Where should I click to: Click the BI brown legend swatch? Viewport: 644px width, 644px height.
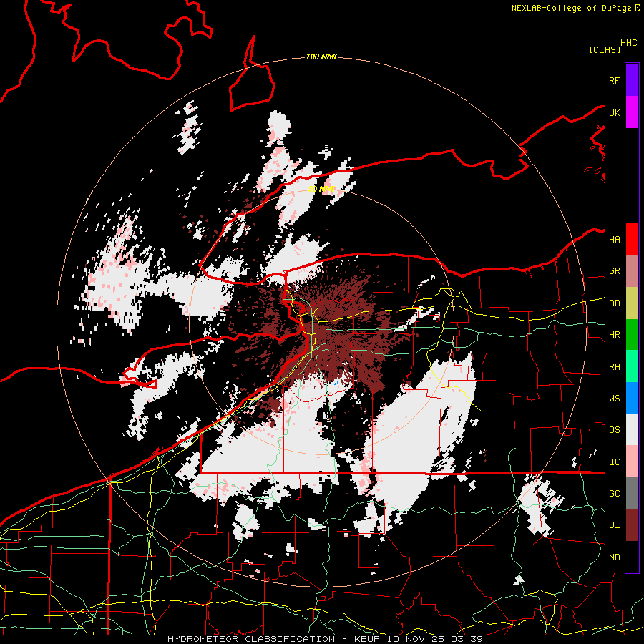[632, 525]
